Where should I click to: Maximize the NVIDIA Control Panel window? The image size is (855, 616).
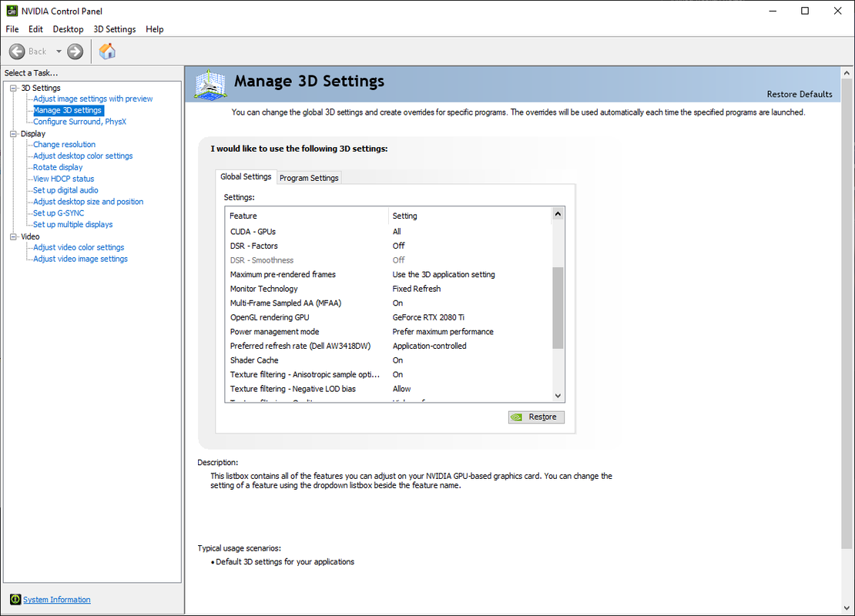pos(805,11)
